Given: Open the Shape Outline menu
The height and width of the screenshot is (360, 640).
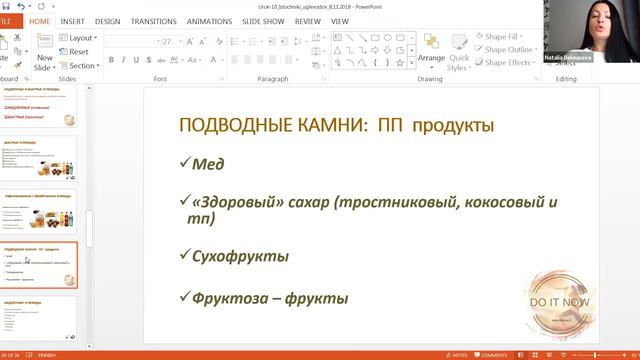Looking at the screenshot, I should pyautogui.click(x=506, y=50).
